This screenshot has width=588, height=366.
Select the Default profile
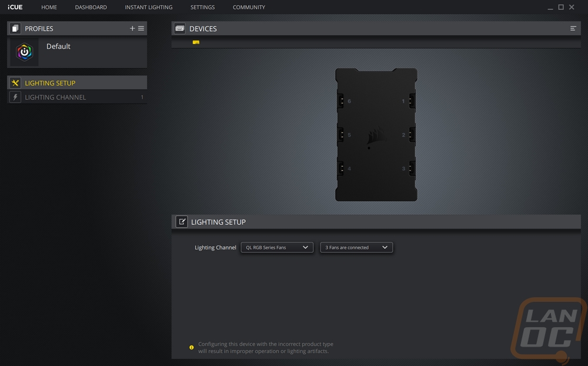77,52
